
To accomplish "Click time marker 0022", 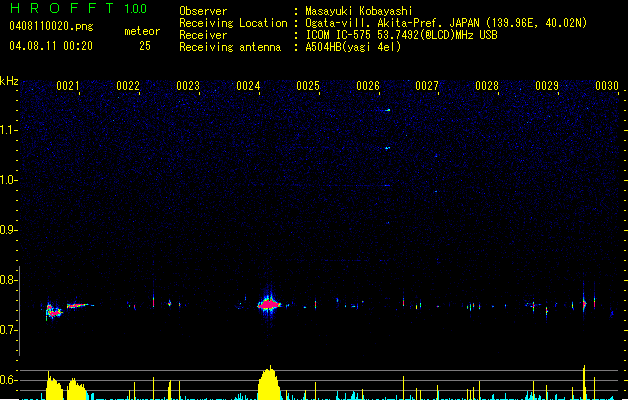I will coord(128,86).
